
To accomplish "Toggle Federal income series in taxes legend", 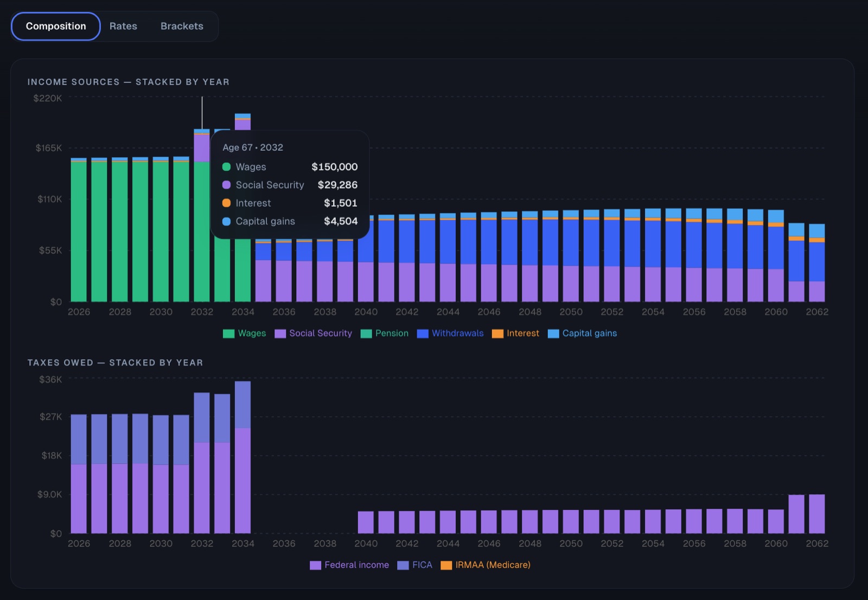I will coord(349,565).
